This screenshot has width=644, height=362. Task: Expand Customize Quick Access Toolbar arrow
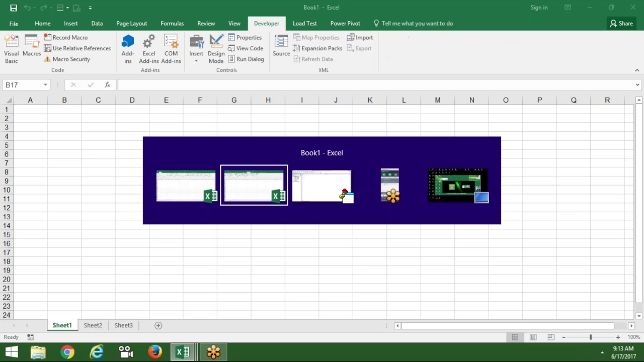(x=90, y=8)
